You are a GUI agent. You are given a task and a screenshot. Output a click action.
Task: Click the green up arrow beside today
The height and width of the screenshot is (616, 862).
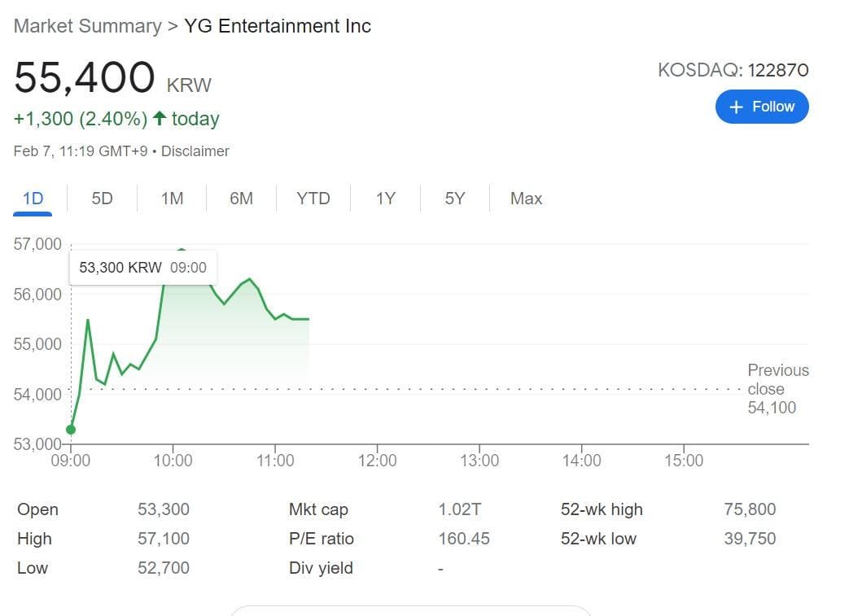(160, 119)
